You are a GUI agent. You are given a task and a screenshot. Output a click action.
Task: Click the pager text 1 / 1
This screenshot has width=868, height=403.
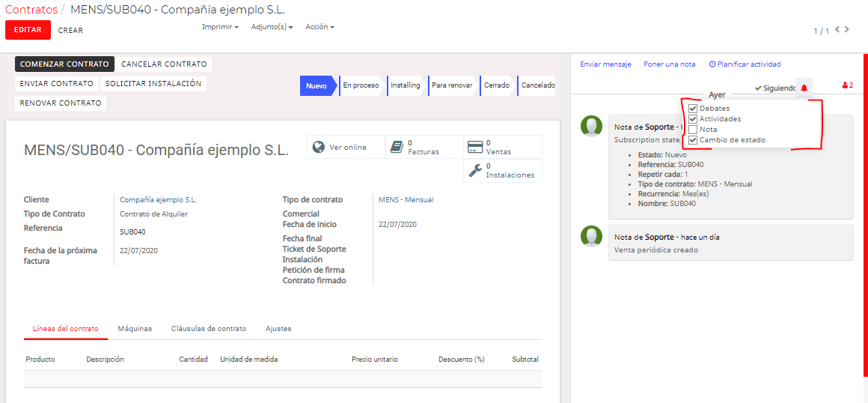(821, 31)
